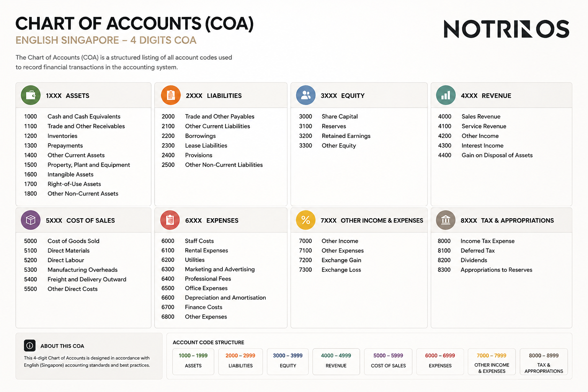
Task: Click account 8000 Income Tax Expense
Action: point(476,241)
